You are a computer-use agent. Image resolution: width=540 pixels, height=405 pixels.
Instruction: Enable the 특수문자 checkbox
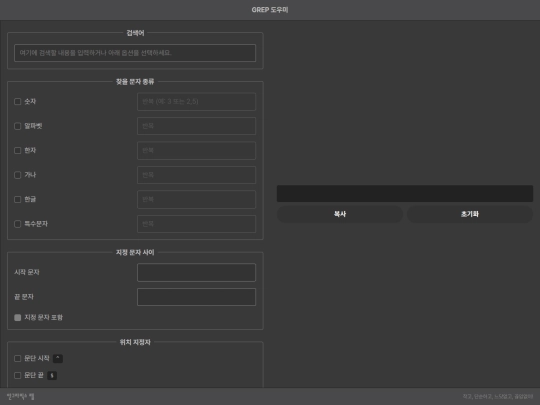click(18, 224)
